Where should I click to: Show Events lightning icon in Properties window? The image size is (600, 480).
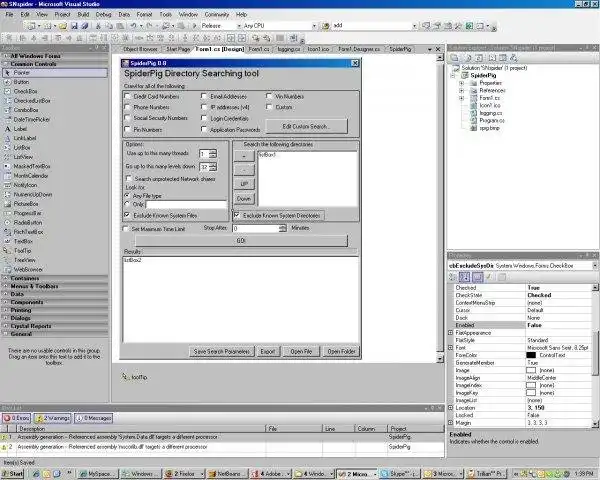tap(489, 277)
